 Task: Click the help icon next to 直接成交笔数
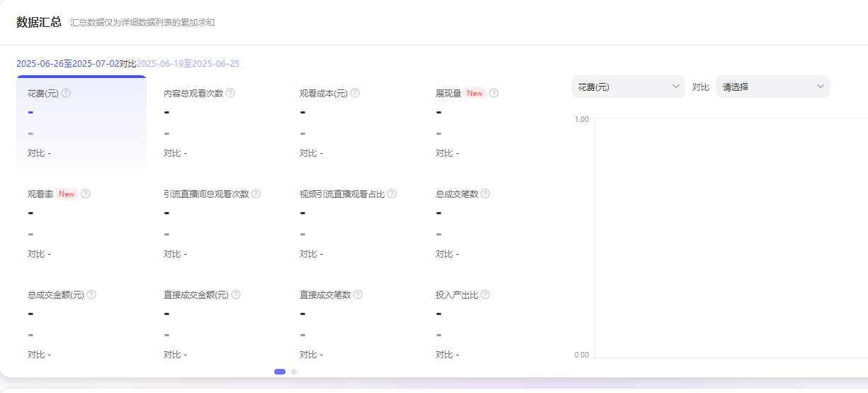coord(358,294)
